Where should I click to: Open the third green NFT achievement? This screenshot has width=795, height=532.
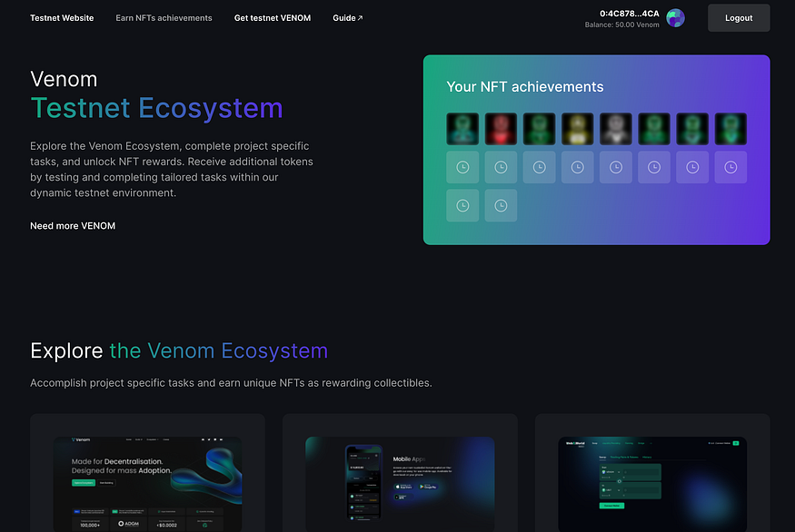(x=539, y=129)
